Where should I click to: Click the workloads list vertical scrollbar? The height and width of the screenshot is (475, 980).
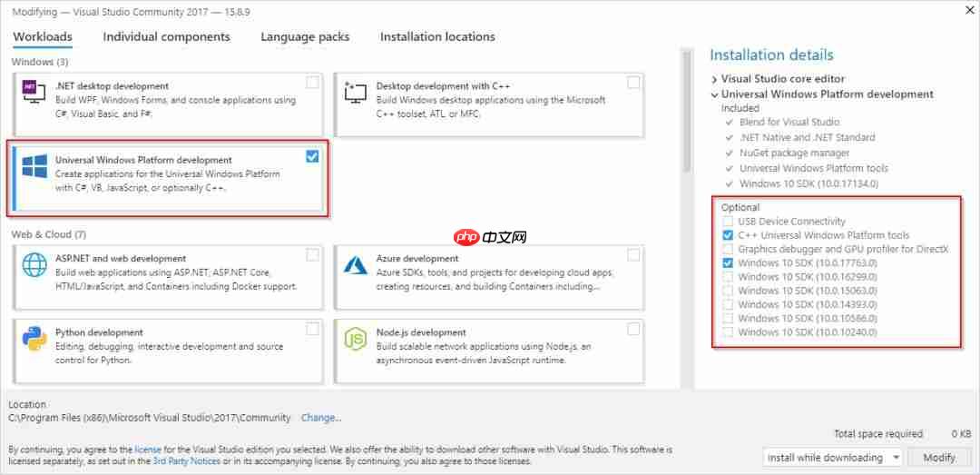pos(686,113)
